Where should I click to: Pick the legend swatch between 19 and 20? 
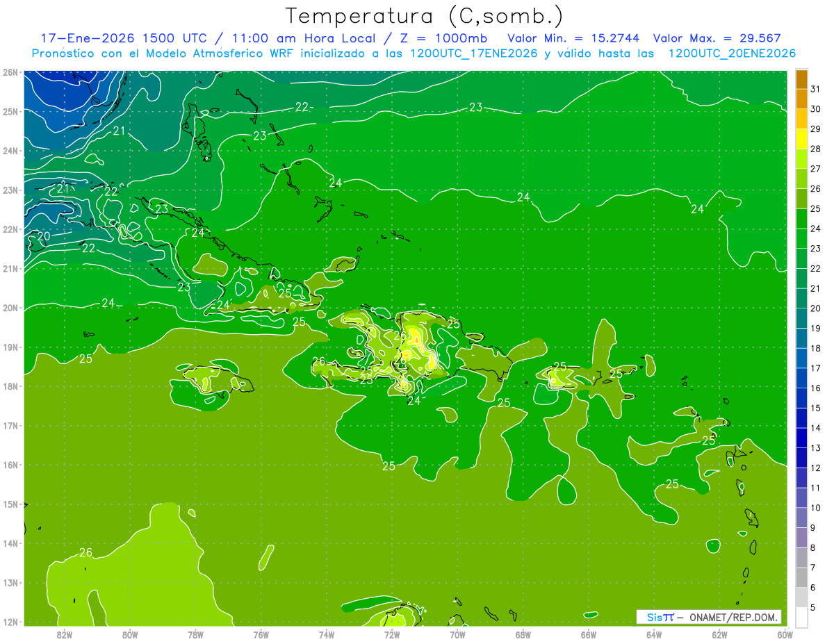tap(801, 318)
